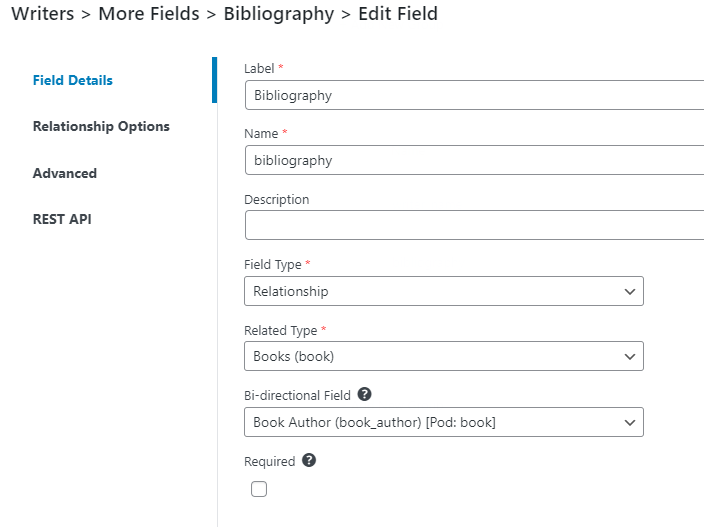Click Edit Field breadcrumb title
The width and height of the screenshot is (704, 527).
coord(398,13)
